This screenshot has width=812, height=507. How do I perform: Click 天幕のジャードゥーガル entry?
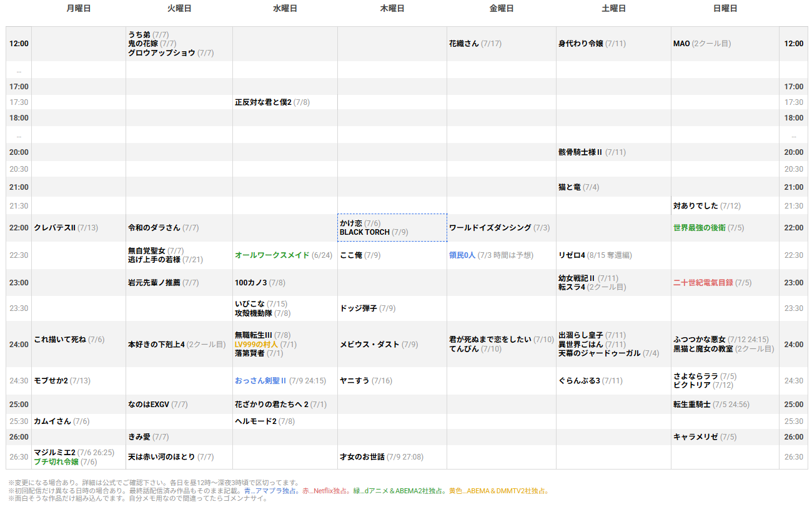coord(600,353)
